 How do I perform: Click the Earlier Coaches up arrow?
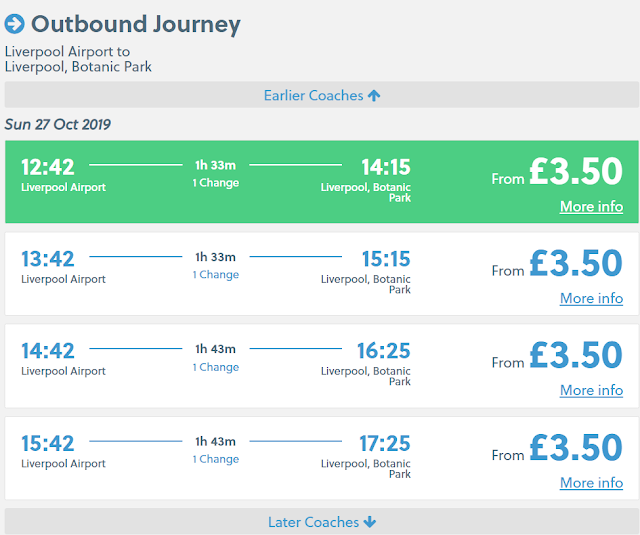(x=374, y=96)
